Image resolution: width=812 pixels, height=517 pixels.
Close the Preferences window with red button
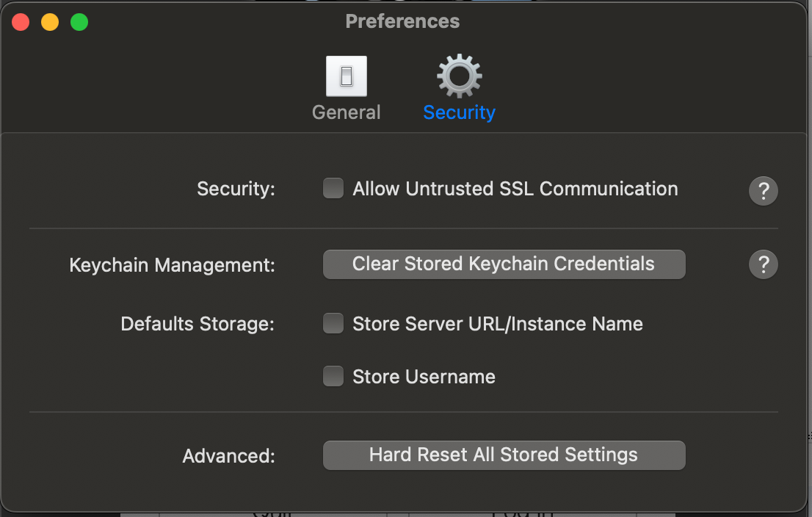(21, 22)
